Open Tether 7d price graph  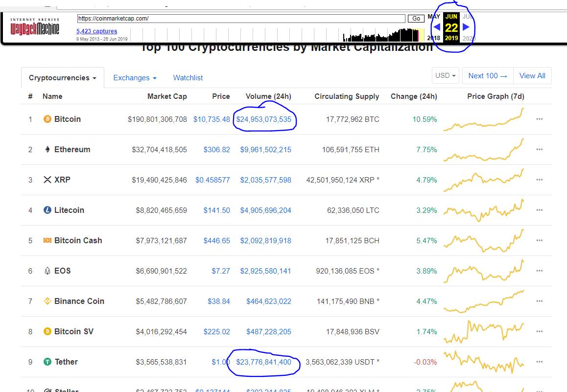pyautogui.click(x=484, y=362)
